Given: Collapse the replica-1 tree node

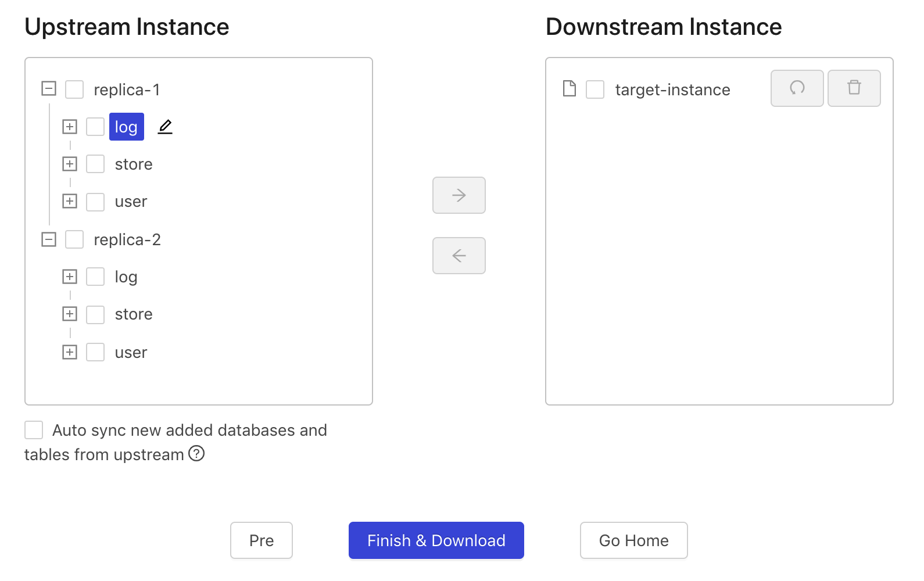Looking at the screenshot, I should 49,89.
